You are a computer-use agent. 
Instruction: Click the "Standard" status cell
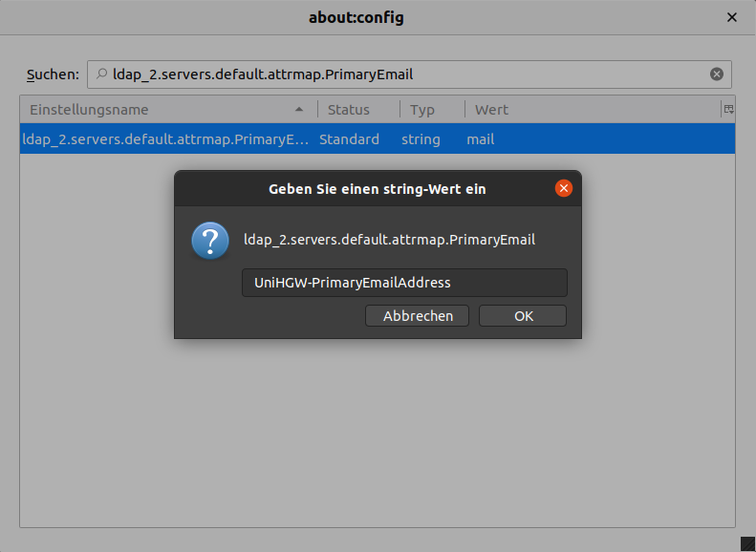tap(349, 139)
